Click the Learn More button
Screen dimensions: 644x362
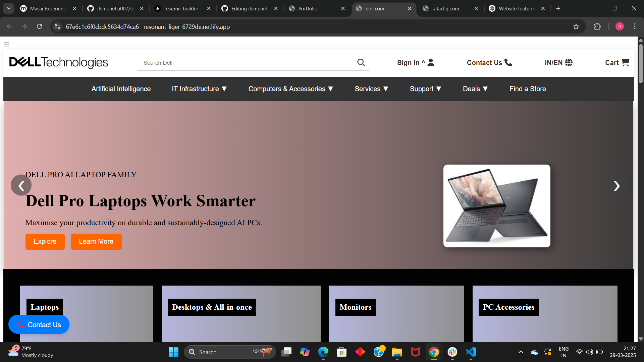pos(96,241)
